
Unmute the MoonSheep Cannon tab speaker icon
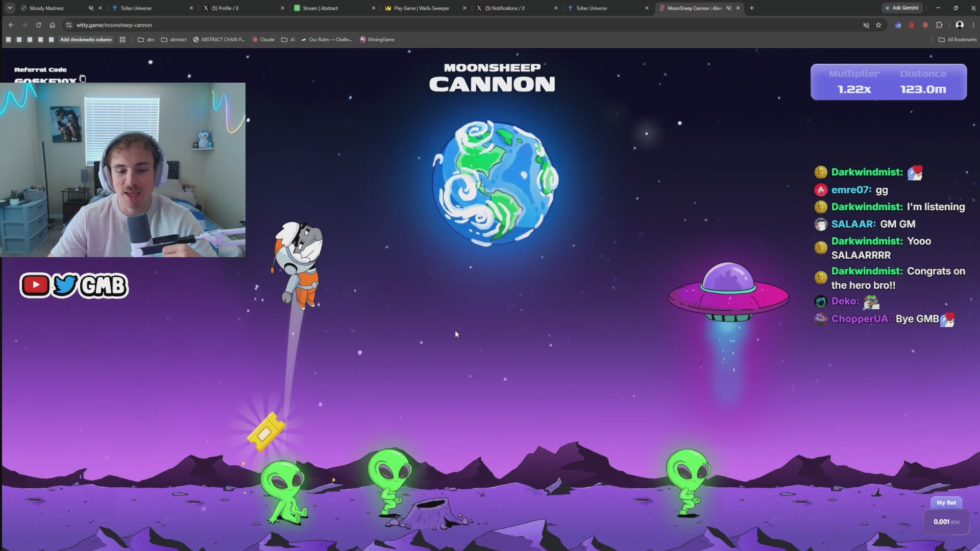tap(729, 8)
